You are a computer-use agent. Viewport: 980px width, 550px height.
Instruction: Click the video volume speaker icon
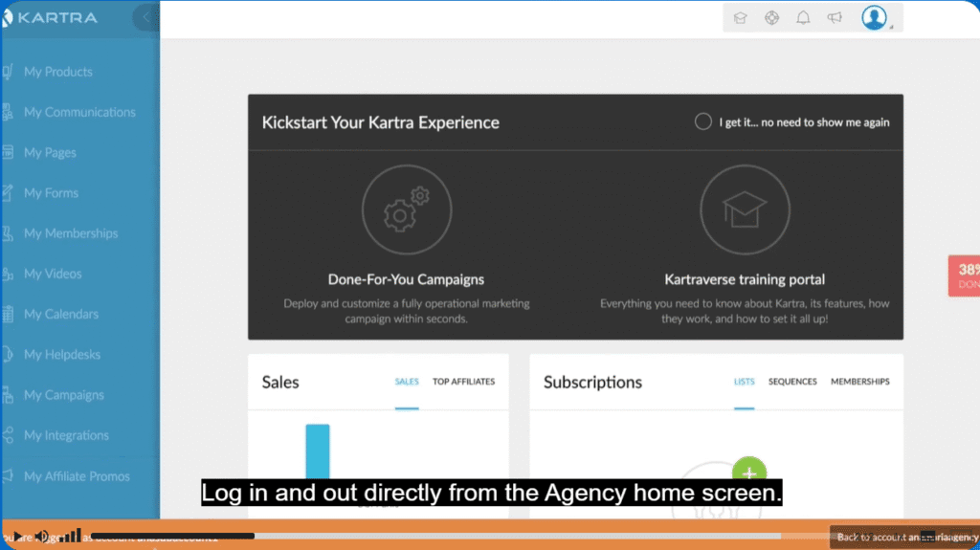[42, 537]
